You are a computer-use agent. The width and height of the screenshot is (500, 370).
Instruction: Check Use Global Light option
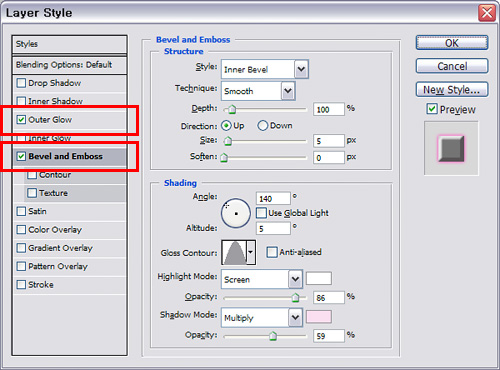(x=261, y=213)
